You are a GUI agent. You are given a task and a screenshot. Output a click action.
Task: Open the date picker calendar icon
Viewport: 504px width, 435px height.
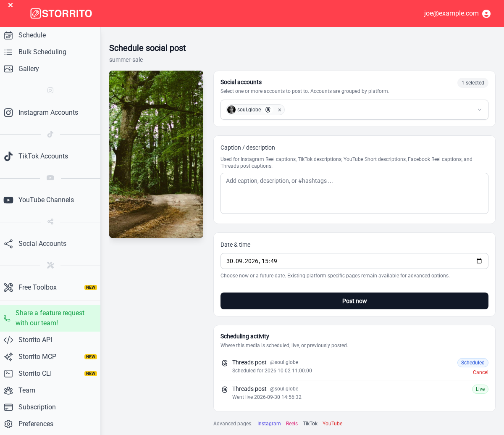[x=479, y=261]
